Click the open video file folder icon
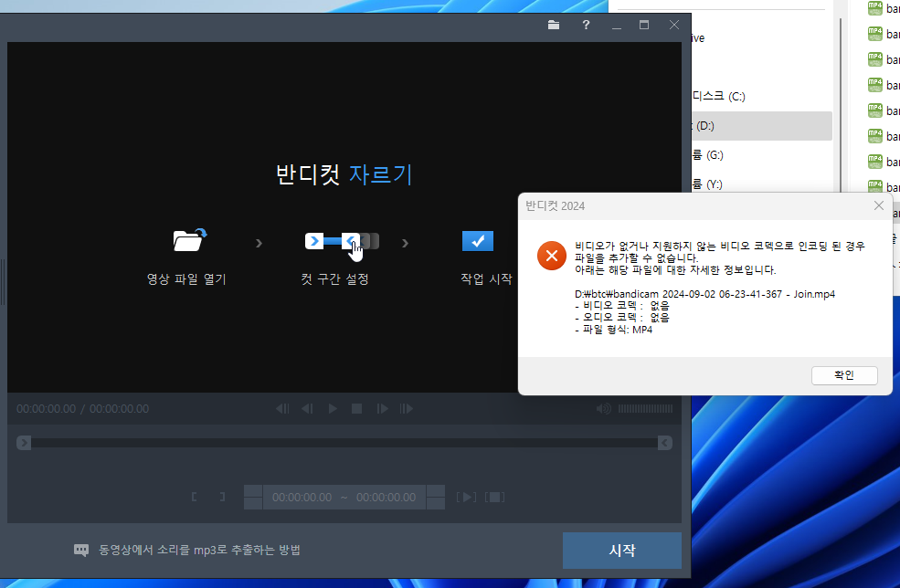Viewport: 900px width, 588px height. (189, 240)
